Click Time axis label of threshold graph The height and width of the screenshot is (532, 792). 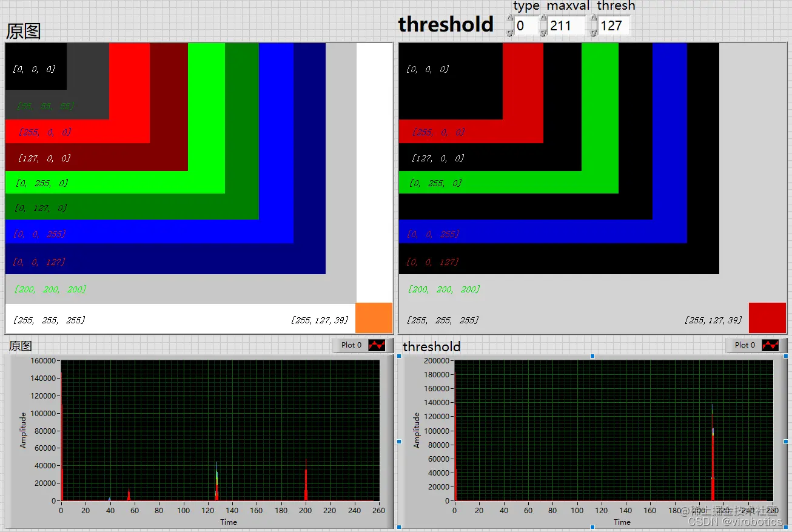[x=622, y=522]
